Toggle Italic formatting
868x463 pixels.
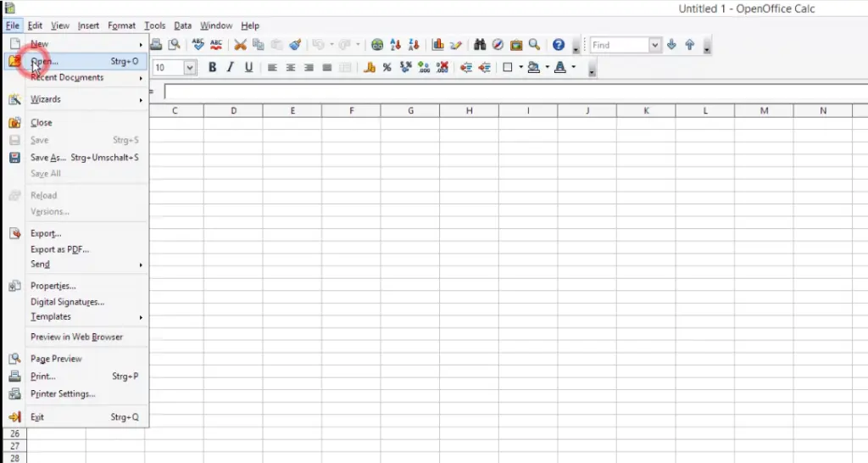(x=230, y=68)
